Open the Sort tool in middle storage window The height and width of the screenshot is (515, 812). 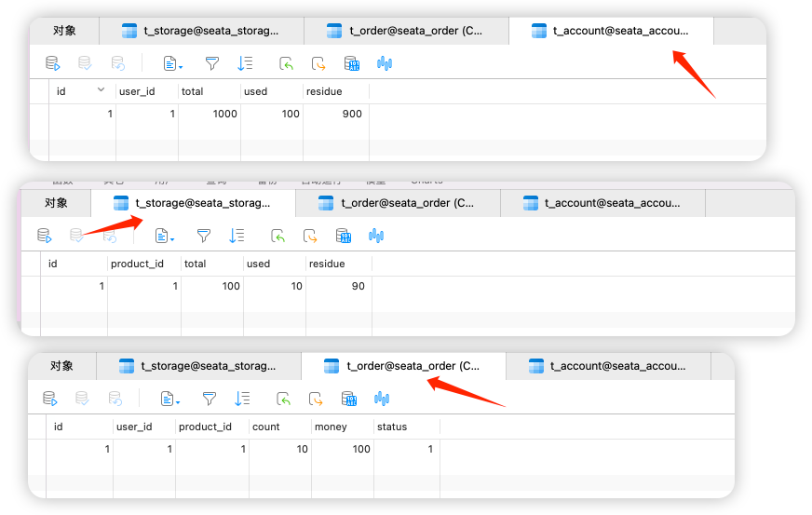pos(237,236)
